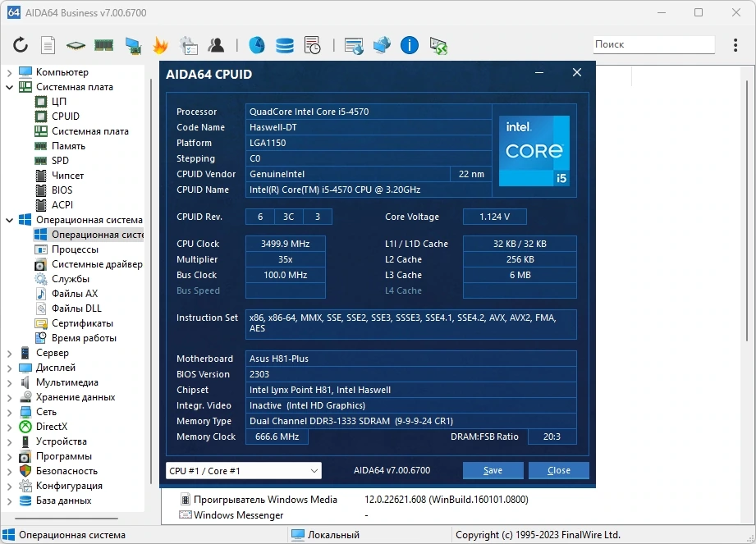Click the memory module toolbar icon
This screenshot has height=544, width=756.
click(x=103, y=45)
